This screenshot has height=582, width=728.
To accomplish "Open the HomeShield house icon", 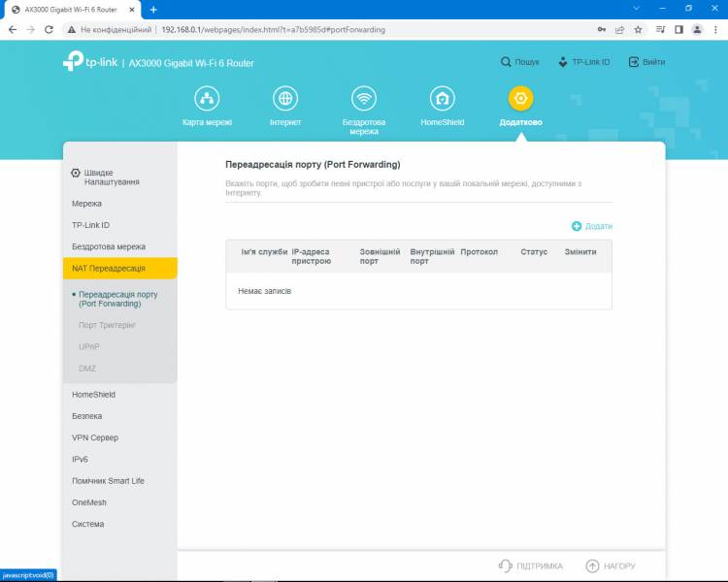I will click(x=442, y=98).
